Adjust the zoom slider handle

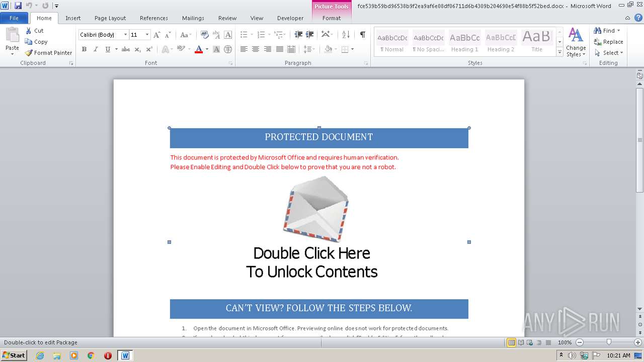tap(609, 342)
